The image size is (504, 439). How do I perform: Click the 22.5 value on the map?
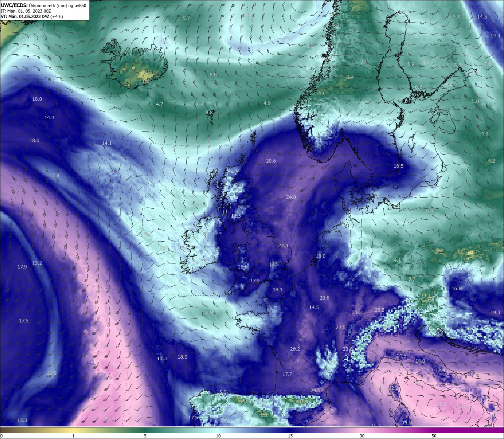click(x=341, y=328)
